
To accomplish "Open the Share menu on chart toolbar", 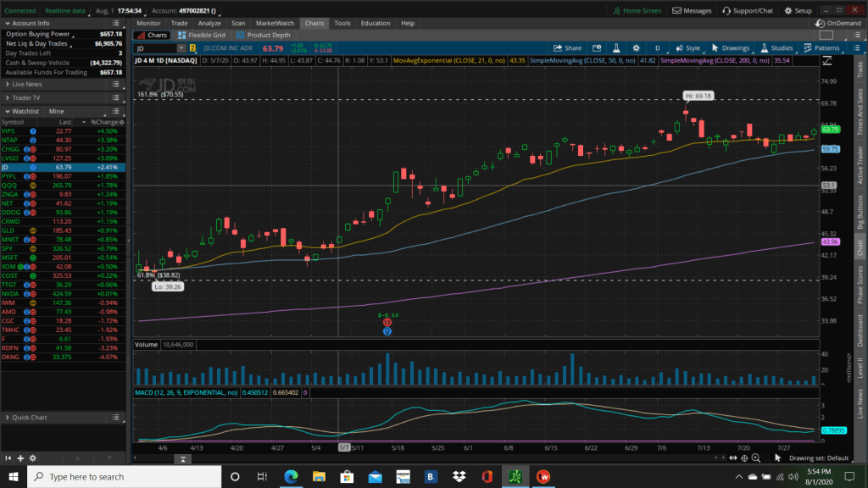I will 568,48.
